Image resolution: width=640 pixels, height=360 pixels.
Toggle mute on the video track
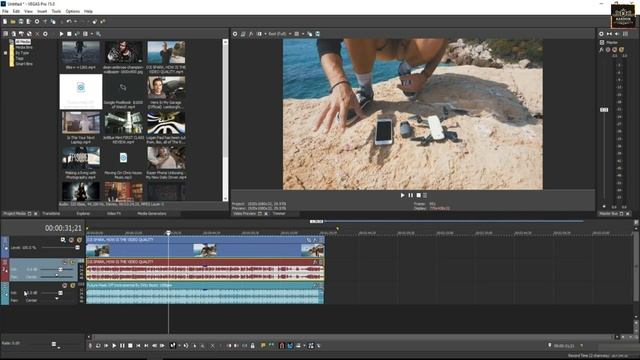tap(71, 240)
